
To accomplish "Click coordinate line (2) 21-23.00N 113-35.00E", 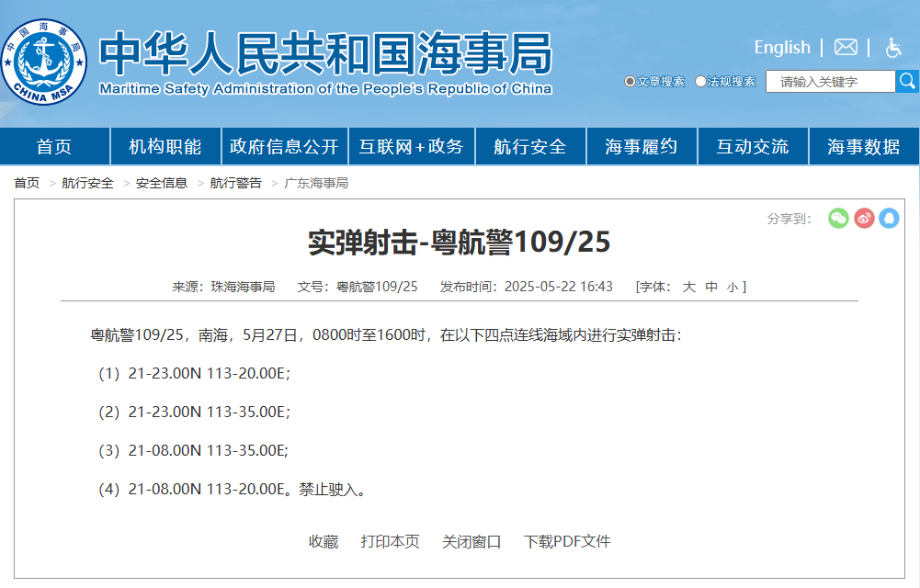I will pyautogui.click(x=194, y=413).
